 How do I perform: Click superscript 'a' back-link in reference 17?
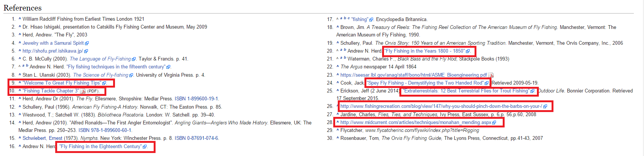point(341,18)
